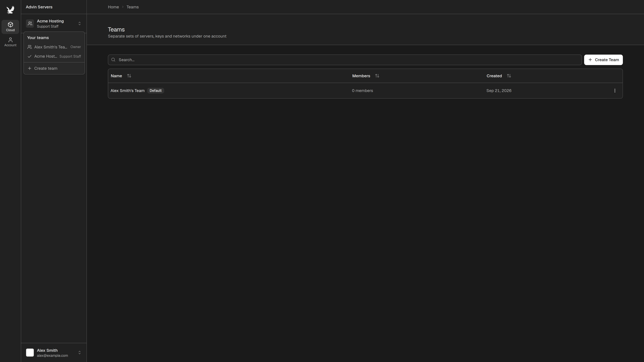Image resolution: width=644 pixels, height=362 pixels.
Task: Click the Teams breadcrumb
Action: 132,7
